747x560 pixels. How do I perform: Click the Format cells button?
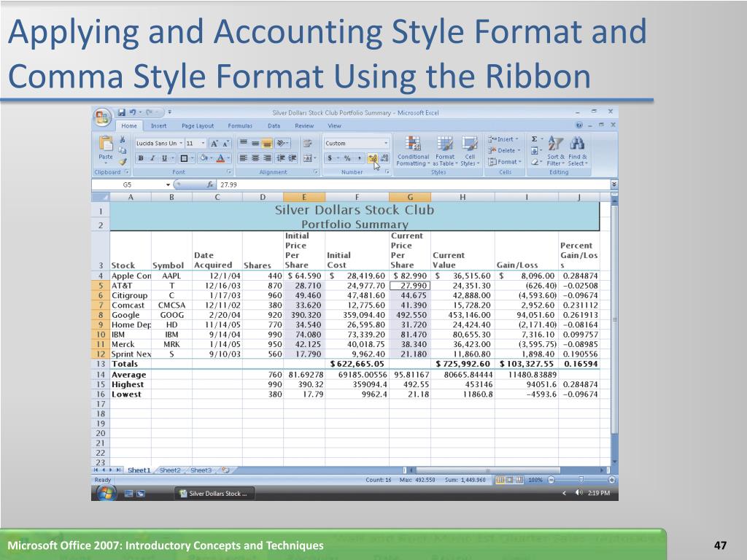(x=505, y=162)
